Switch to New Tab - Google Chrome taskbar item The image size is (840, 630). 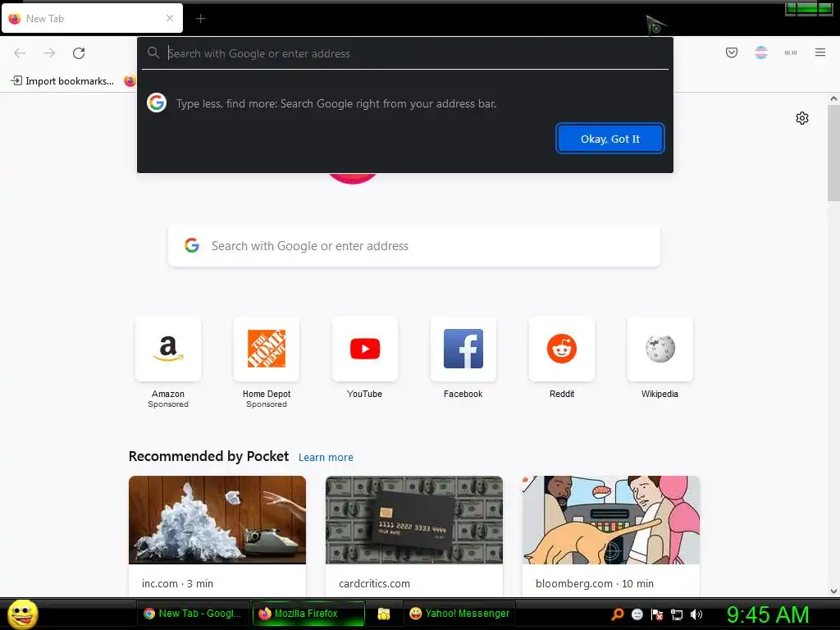tap(193, 614)
